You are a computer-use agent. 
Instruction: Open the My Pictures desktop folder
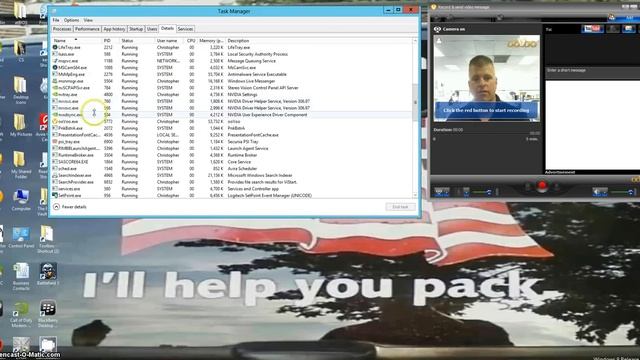click(x=20, y=125)
